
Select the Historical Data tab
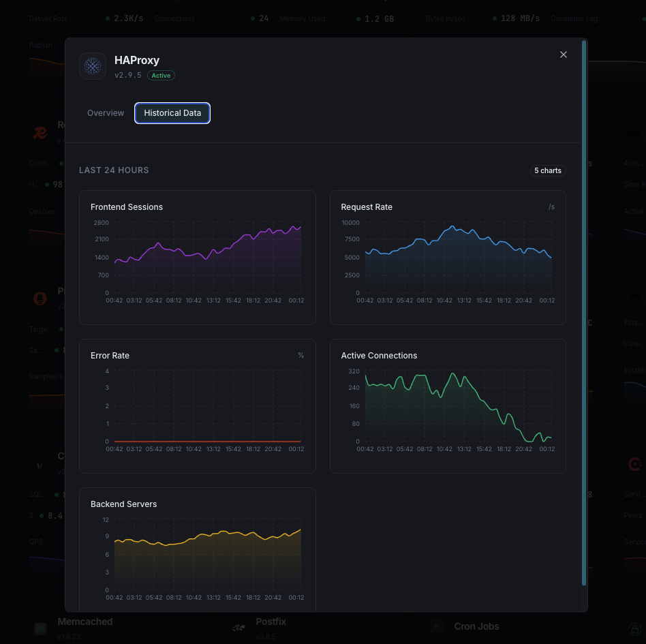[x=172, y=113]
